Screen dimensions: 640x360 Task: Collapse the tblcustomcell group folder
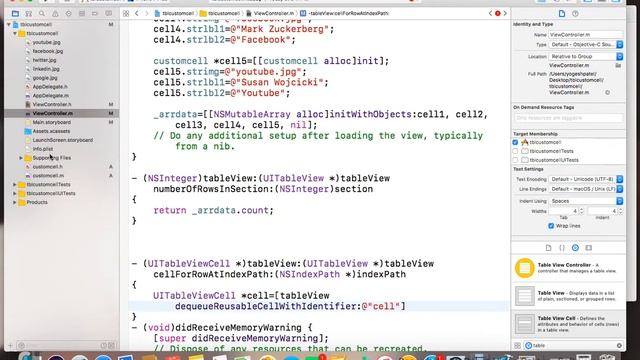point(15,33)
